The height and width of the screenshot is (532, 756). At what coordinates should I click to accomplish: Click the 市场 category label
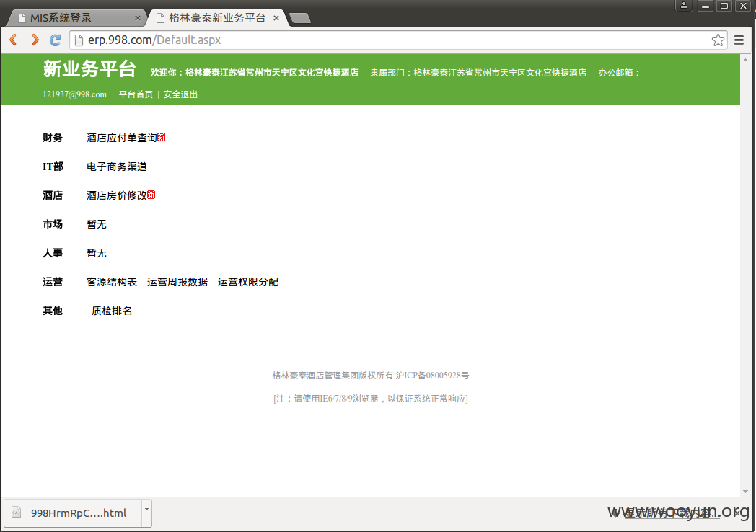[53, 224]
